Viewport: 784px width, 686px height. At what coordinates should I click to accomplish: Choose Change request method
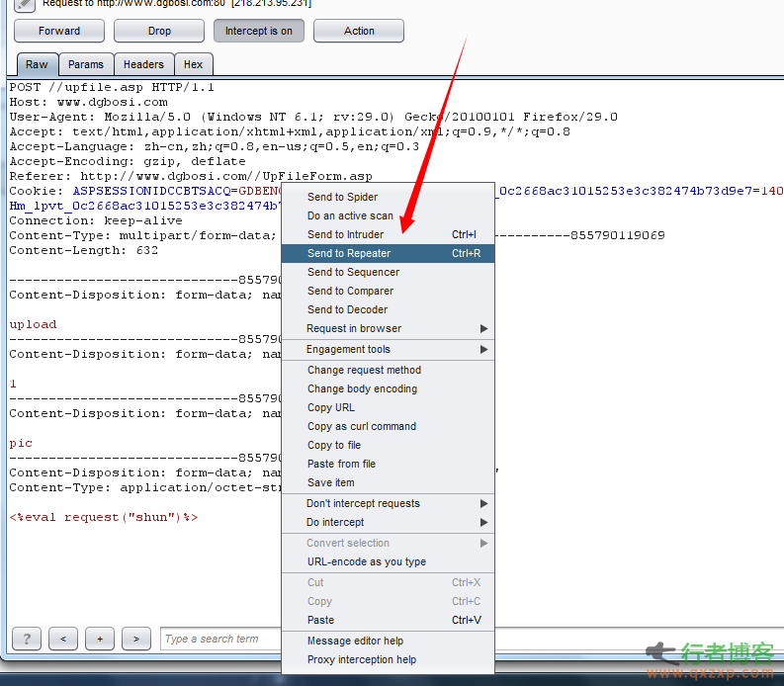click(388, 370)
